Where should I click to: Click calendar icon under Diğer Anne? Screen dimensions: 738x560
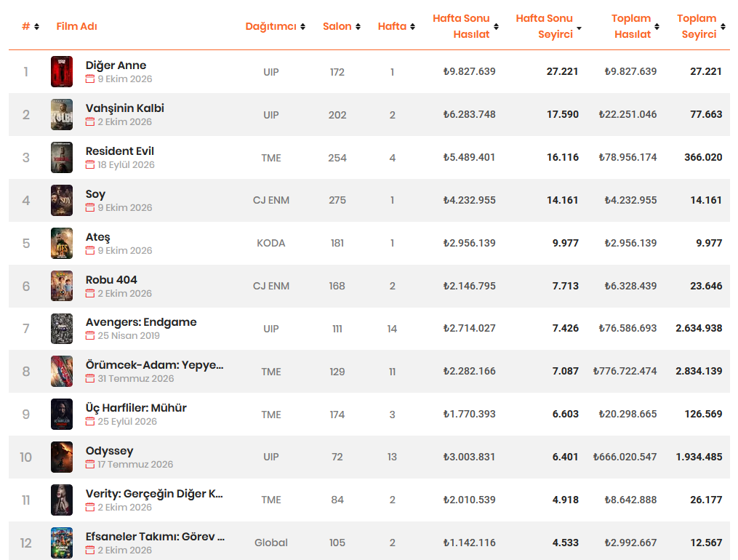pyautogui.click(x=90, y=79)
